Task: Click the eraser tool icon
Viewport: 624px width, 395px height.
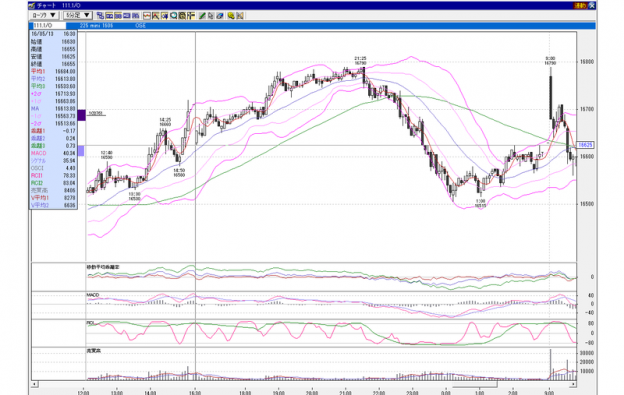Action: [x=219, y=16]
